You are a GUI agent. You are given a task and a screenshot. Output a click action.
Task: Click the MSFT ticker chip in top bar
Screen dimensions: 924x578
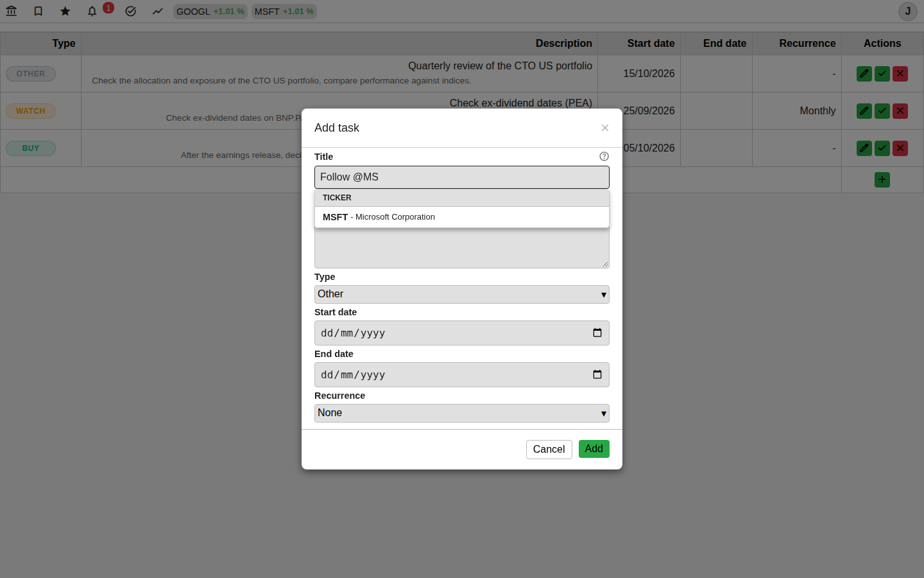pos(284,12)
